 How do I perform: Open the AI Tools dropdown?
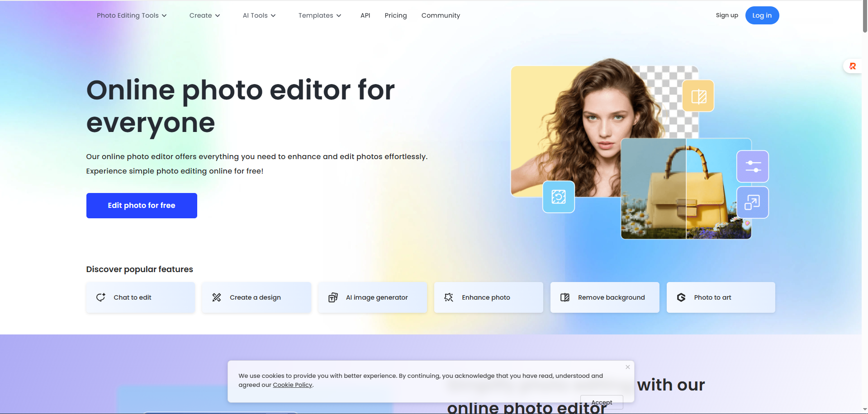coord(259,15)
